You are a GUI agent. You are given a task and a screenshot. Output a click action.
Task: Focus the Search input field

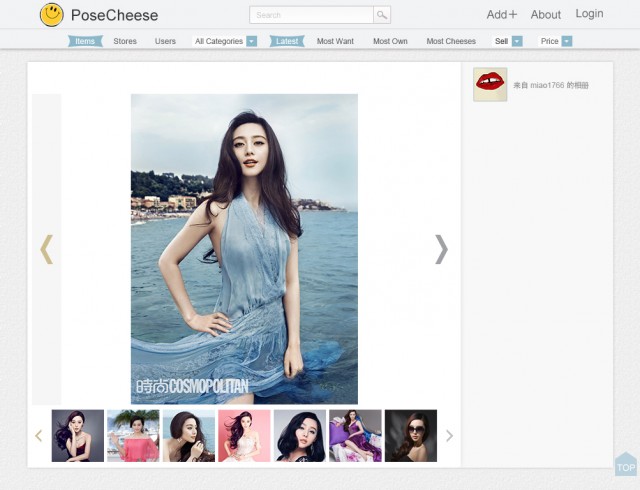click(311, 15)
